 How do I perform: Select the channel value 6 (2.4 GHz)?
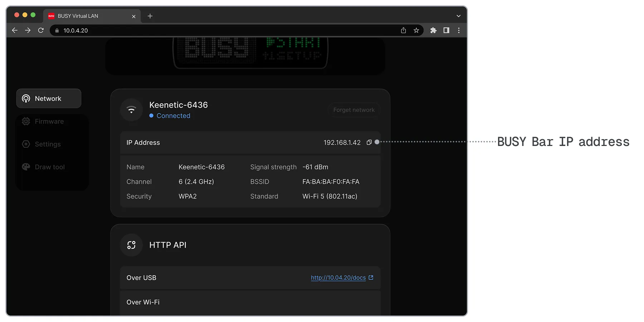[x=196, y=182]
